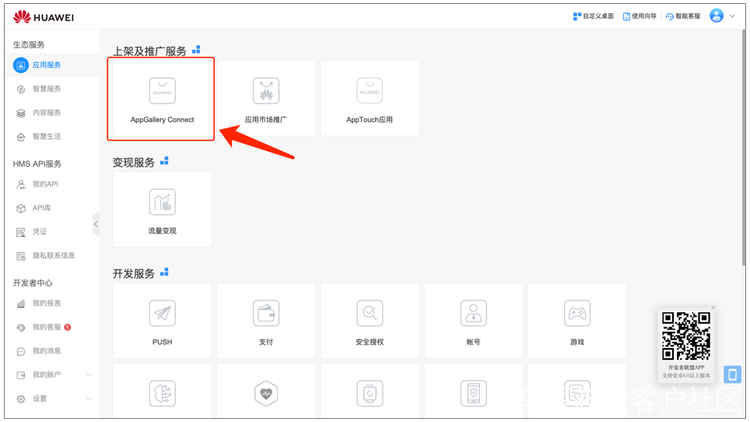
Task: Click the 变现服务 heading text
Action: click(x=133, y=163)
